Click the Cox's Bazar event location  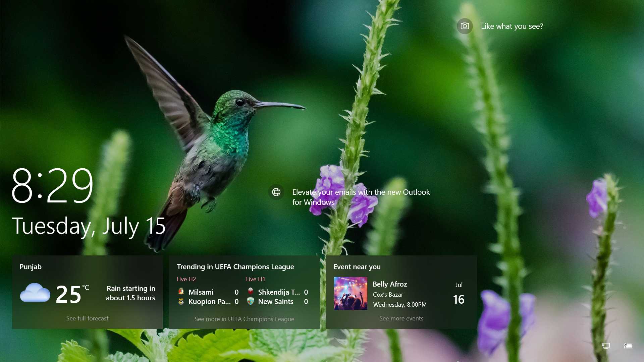[x=388, y=294]
